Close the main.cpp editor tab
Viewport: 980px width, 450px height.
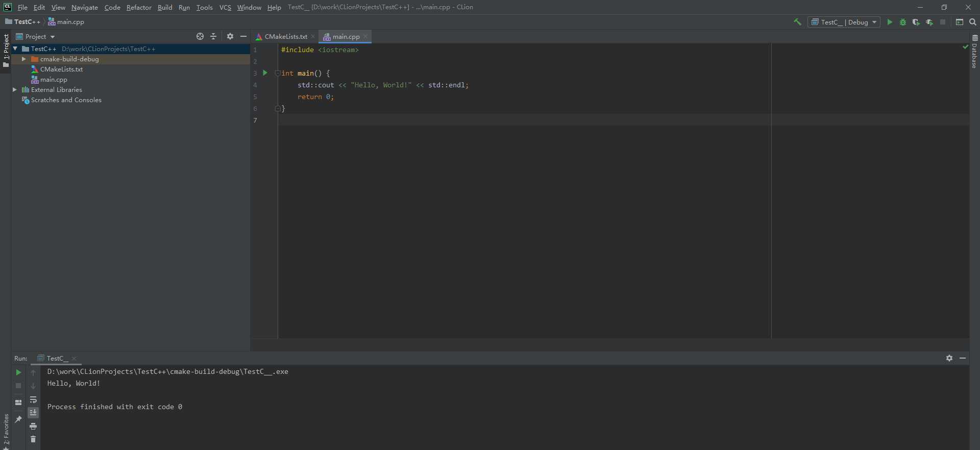(365, 36)
